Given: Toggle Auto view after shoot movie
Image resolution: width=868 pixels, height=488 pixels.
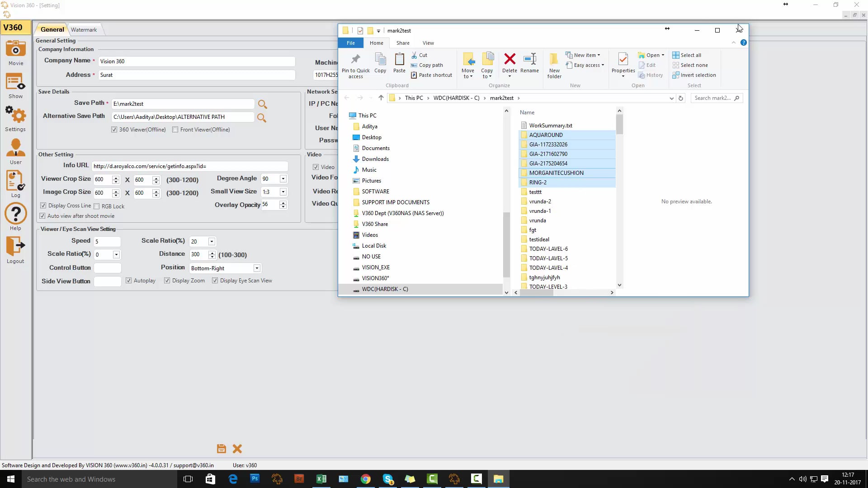Looking at the screenshot, I should point(42,216).
